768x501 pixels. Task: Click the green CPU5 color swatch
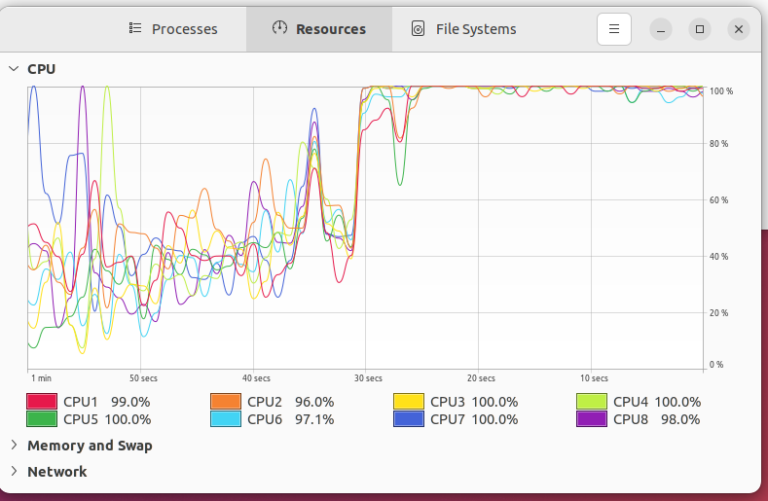click(x=41, y=419)
